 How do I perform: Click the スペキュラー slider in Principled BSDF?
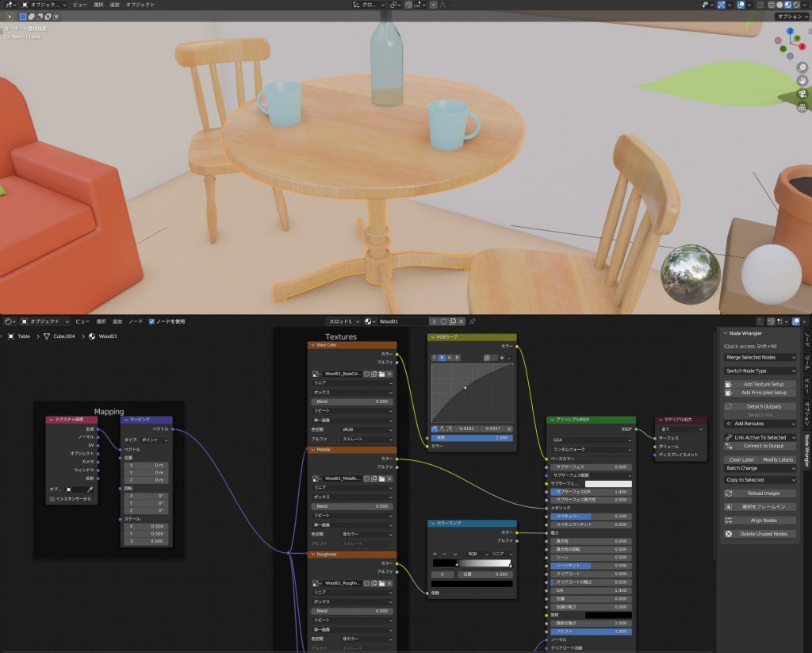pyautogui.click(x=592, y=516)
